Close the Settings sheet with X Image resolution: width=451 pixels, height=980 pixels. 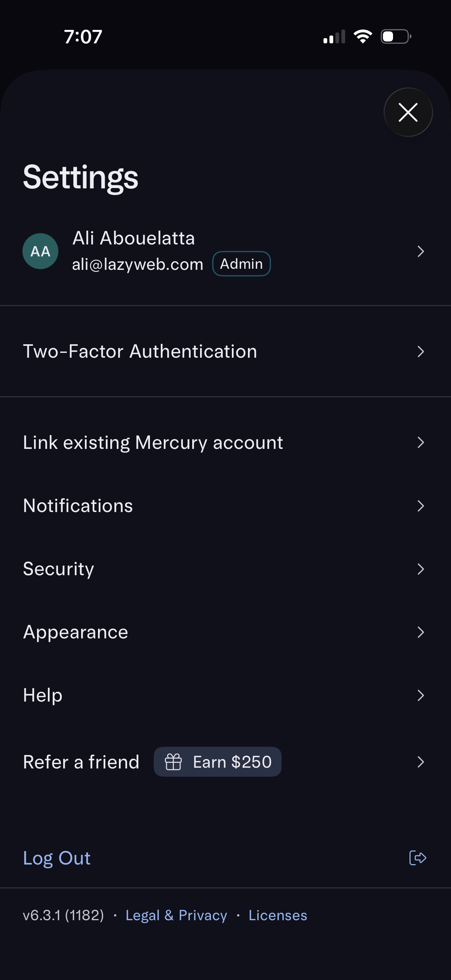pos(408,112)
